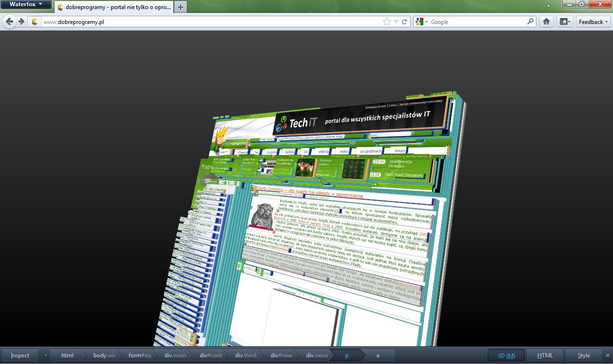The width and height of the screenshot is (613, 364).
Task: Open the URL history dropdown arrow
Action: tap(396, 22)
